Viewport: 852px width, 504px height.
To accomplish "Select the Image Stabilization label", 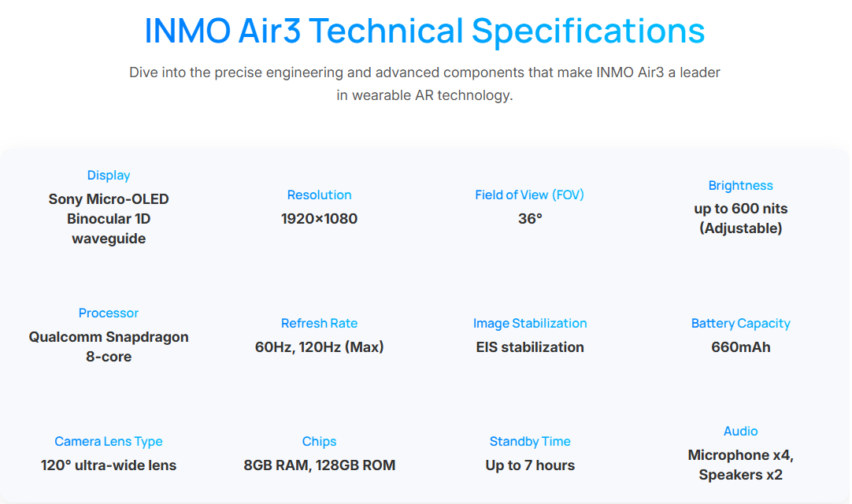I will click(529, 324).
